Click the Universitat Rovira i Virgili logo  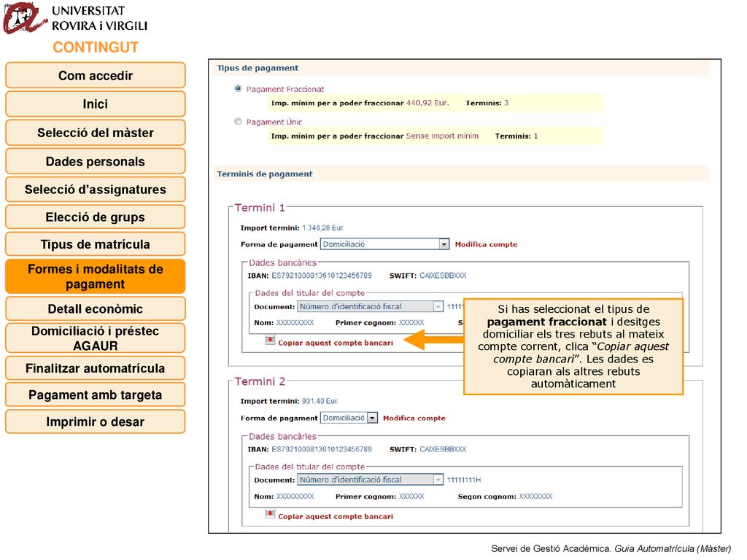(75, 18)
